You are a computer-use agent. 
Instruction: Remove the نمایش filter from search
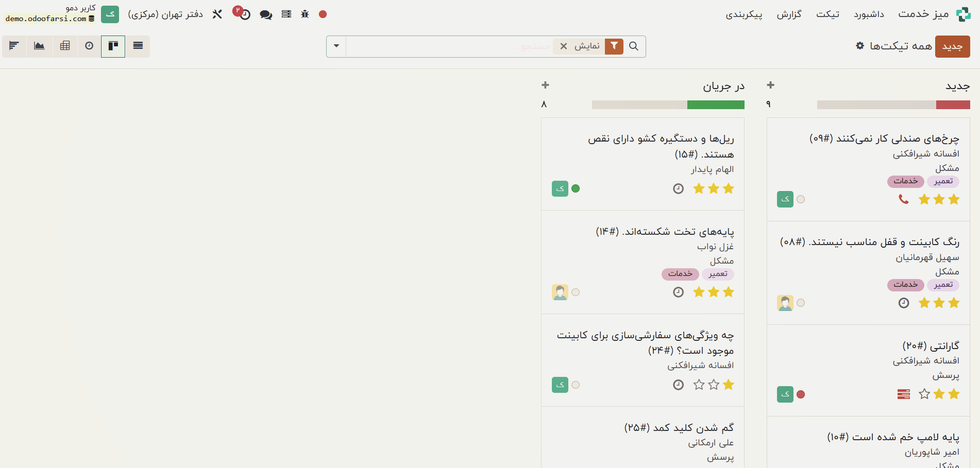coord(563,46)
